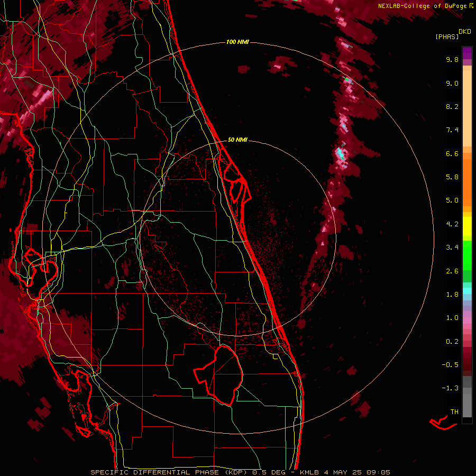Click the -0.5 color scale value
476x476 pixels.
(450, 365)
